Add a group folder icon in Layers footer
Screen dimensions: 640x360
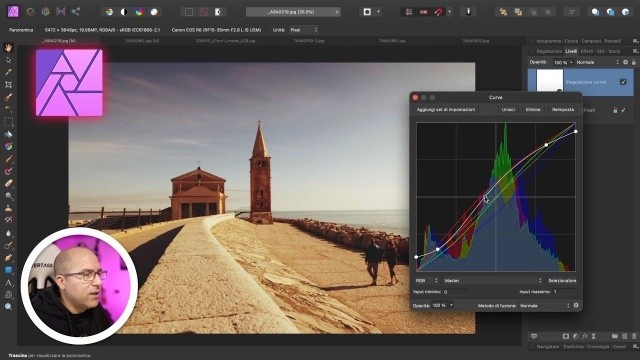click(615, 336)
